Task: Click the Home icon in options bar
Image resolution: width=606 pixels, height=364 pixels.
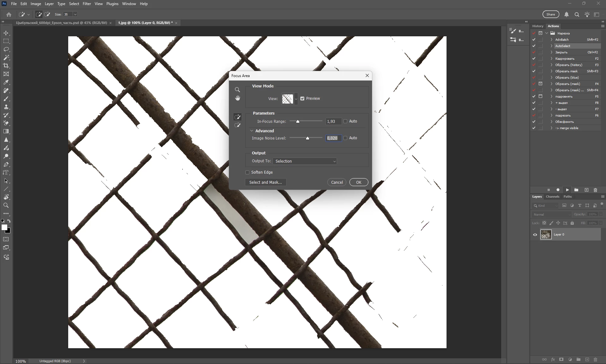Action: click(x=9, y=15)
